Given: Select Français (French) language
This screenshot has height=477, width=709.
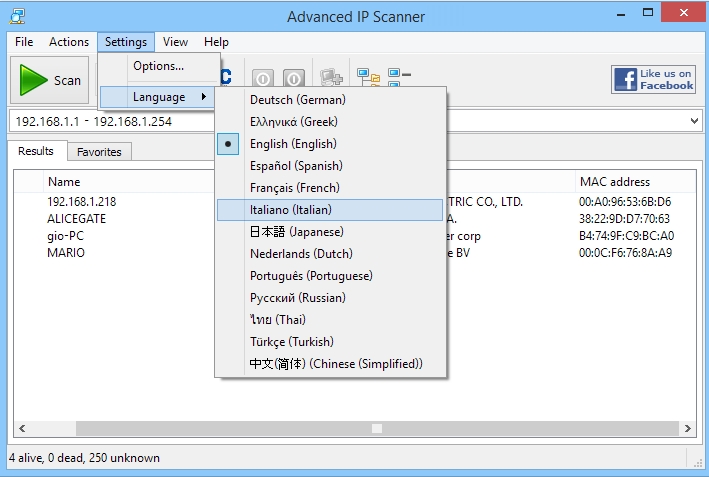Looking at the screenshot, I should [x=330, y=188].
